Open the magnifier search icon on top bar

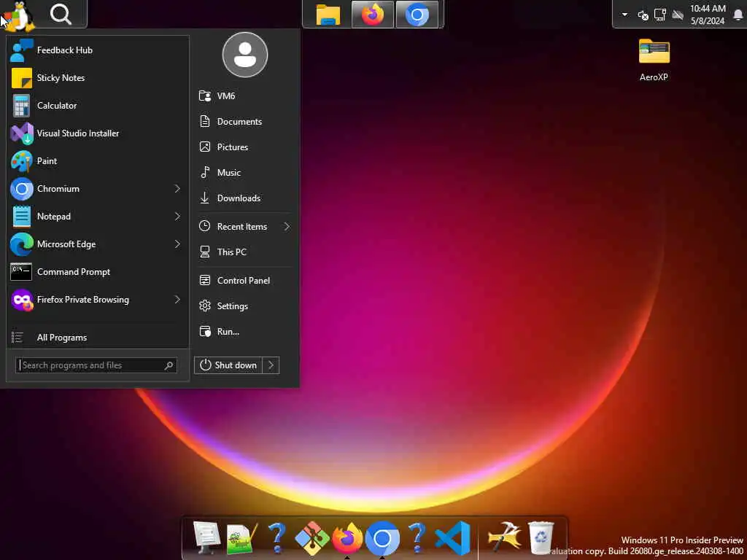click(61, 15)
